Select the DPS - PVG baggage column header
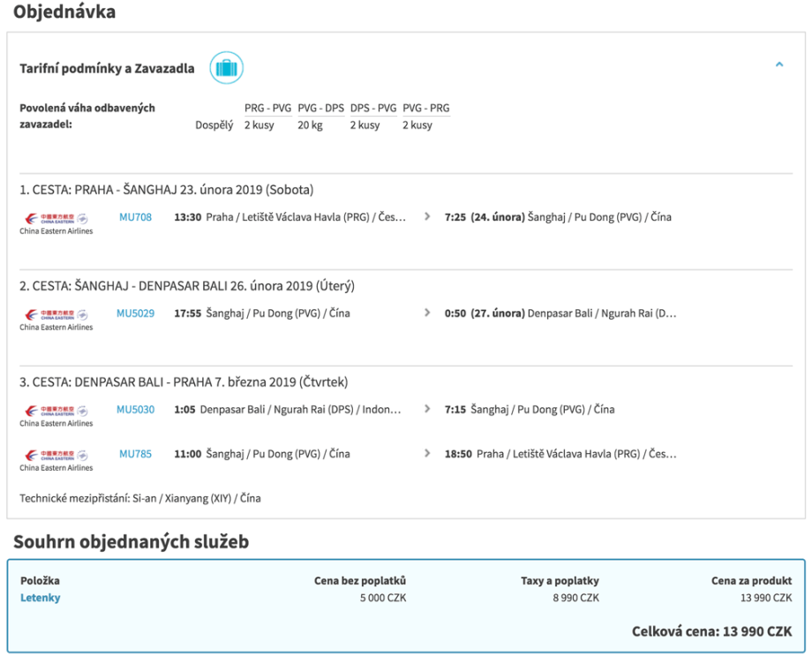812x657 pixels. pos(373,109)
